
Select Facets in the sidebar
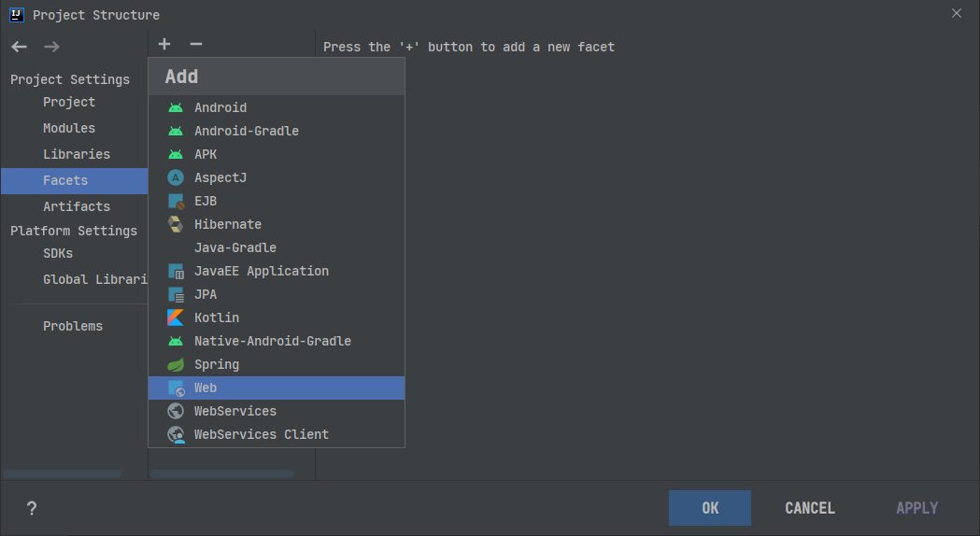click(75, 180)
